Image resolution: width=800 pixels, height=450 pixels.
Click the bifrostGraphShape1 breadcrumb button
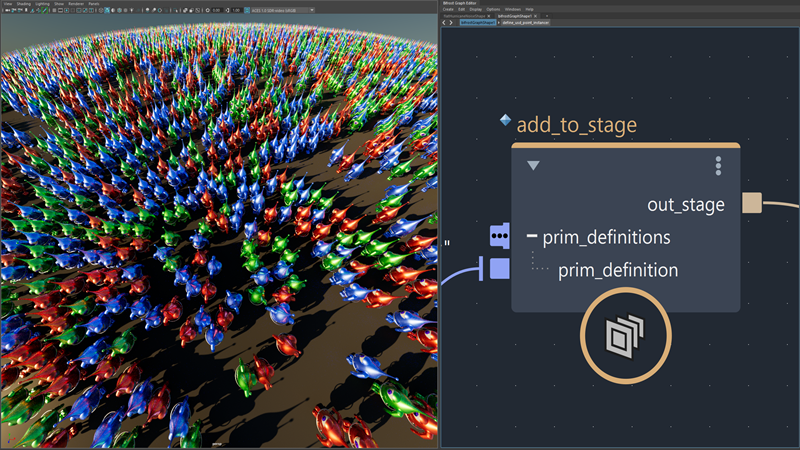coord(477,22)
